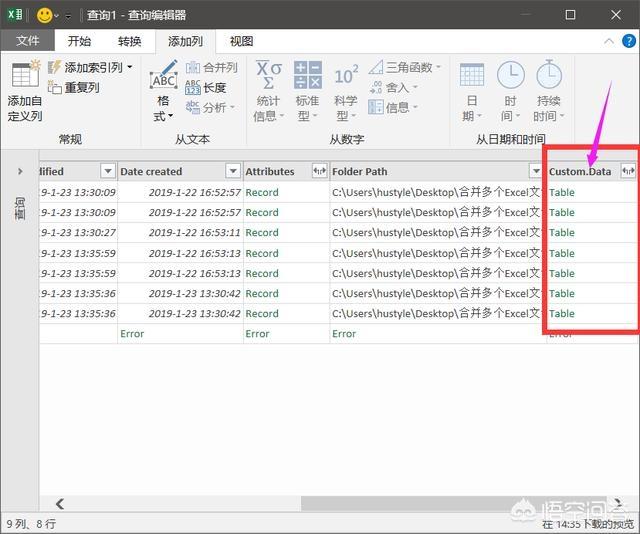Viewport: 640px width, 534px height.
Task: Click the horizontal scrollbar thumb
Action: (453, 504)
